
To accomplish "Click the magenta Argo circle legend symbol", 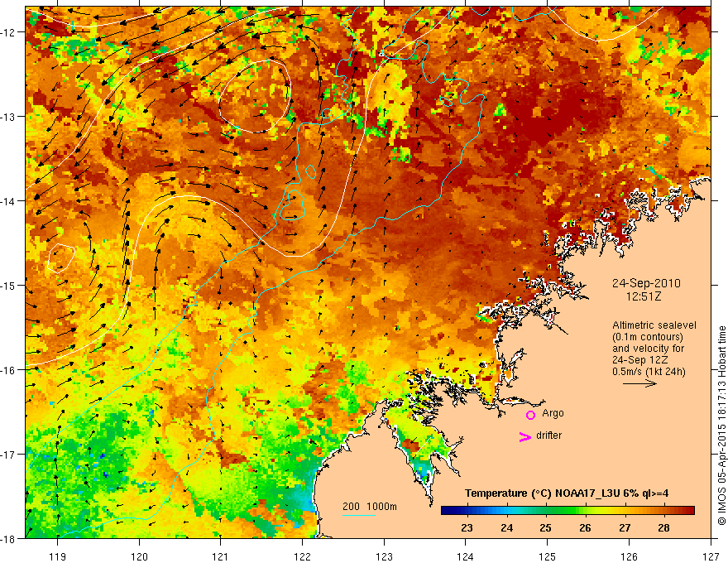I will (530, 415).
